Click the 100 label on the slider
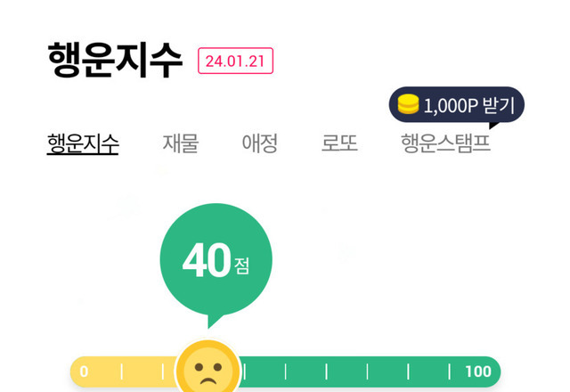This screenshot has width=570, height=392. click(x=478, y=372)
